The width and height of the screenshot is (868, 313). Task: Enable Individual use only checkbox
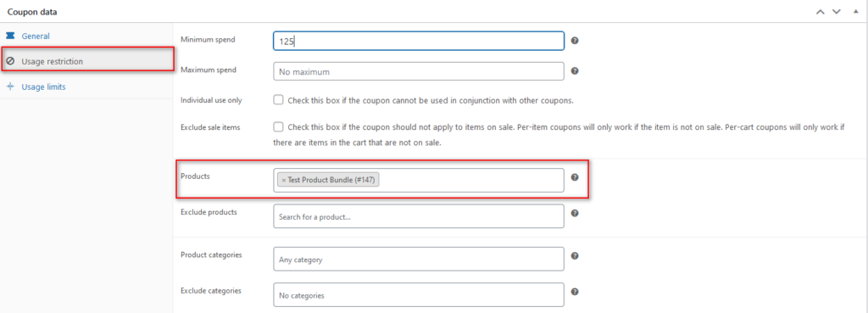[x=278, y=100]
